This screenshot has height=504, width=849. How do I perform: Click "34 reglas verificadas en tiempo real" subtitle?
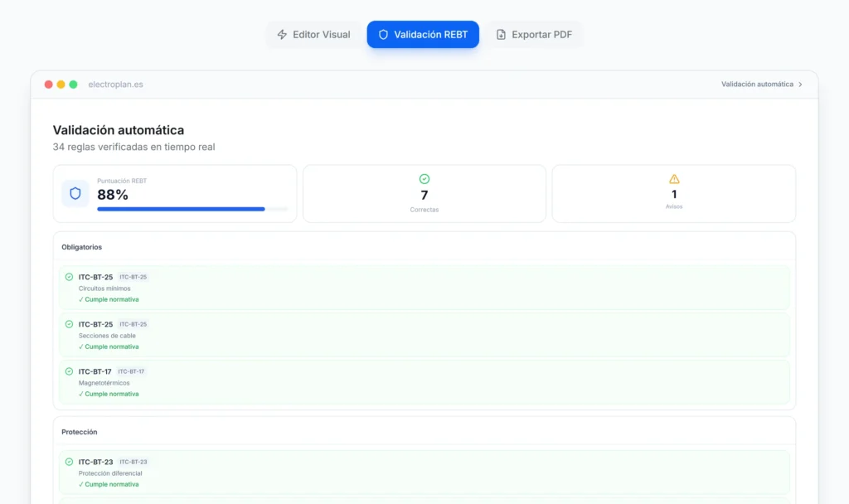[x=133, y=147]
